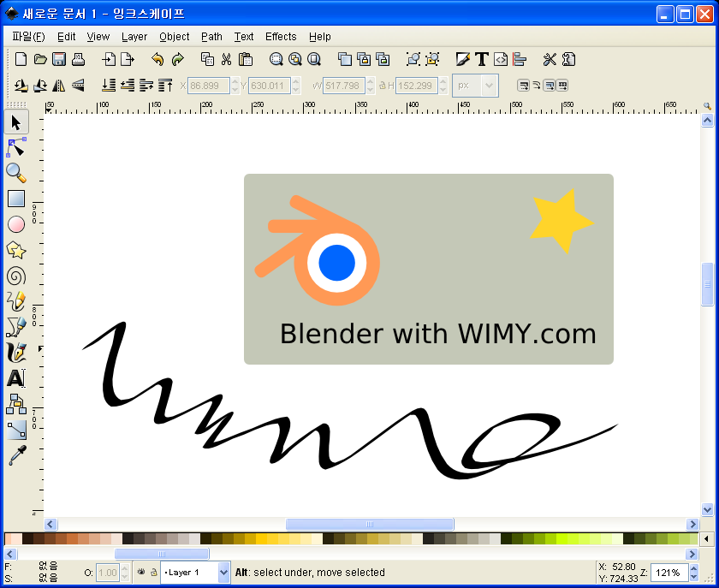Toggle the width/height ratio lock
This screenshot has height=588, width=719.
point(382,86)
